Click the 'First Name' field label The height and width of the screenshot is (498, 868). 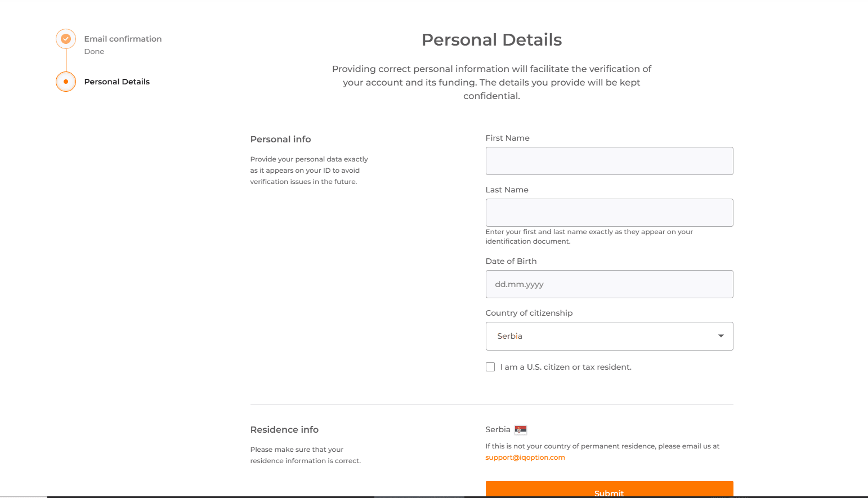tap(507, 138)
